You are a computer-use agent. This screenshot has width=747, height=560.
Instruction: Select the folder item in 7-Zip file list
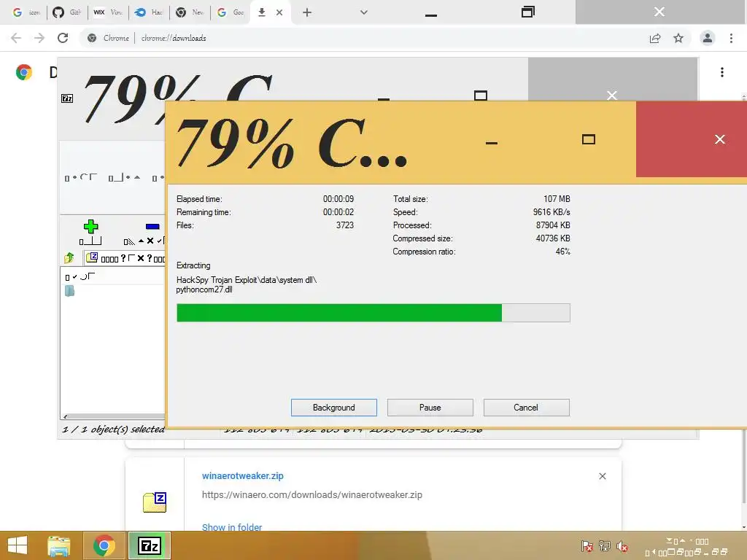69,290
